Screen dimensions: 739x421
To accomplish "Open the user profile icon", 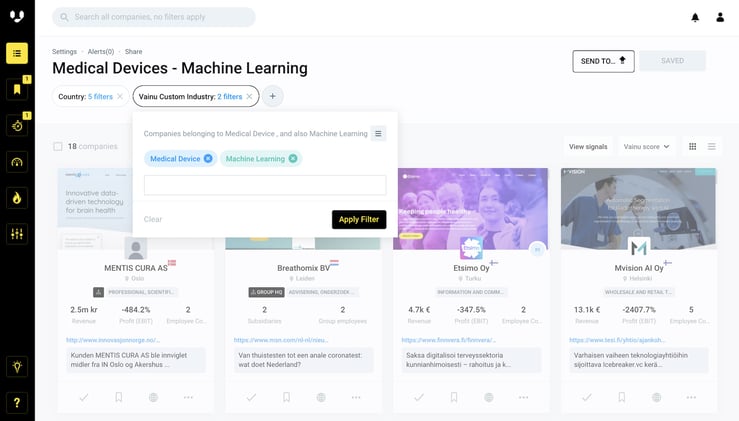I will tap(720, 17).
